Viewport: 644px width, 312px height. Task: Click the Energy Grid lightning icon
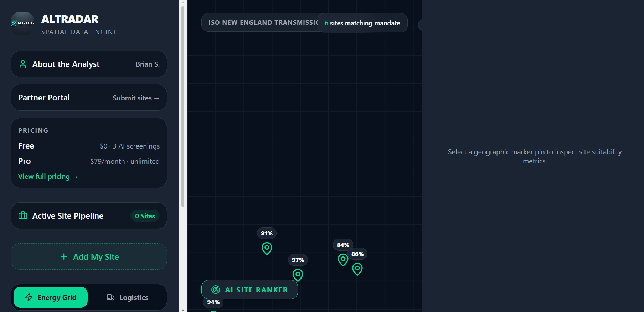(x=29, y=297)
